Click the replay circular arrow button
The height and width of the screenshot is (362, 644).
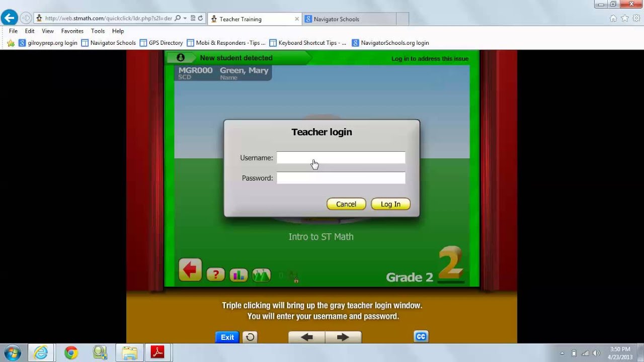[x=250, y=337]
